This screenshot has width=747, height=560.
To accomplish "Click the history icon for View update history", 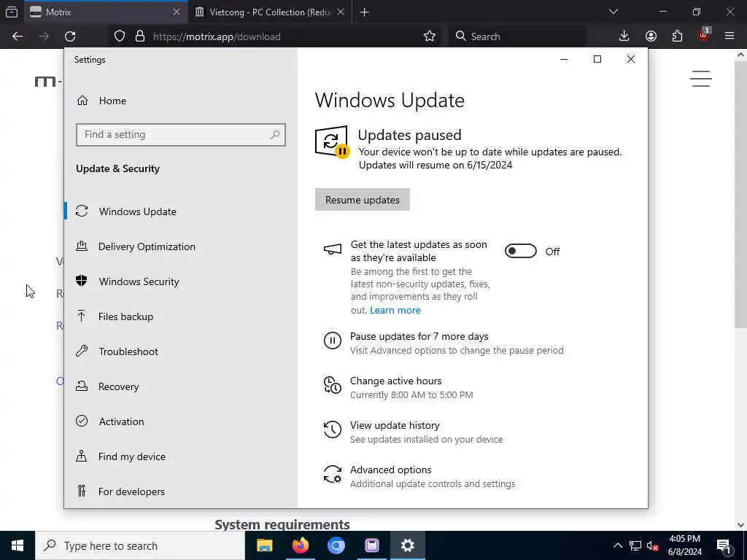I will pyautogui.click(x=332, y=429).
